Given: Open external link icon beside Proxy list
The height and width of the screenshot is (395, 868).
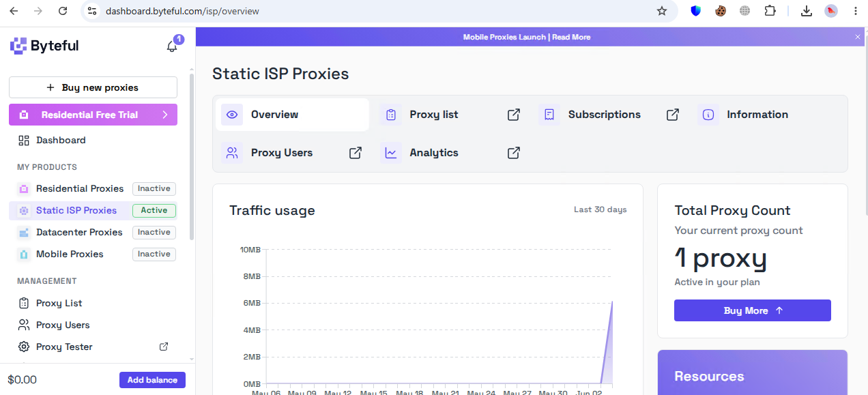Looking at the screenshot, I should pos(514,115).
